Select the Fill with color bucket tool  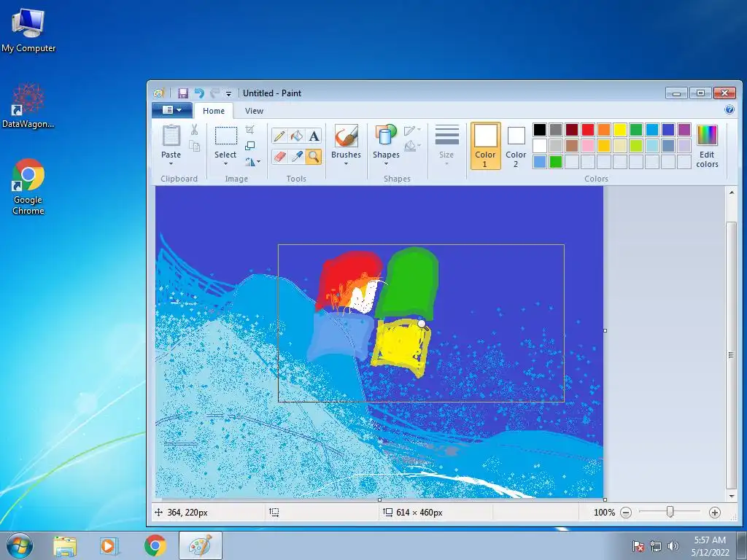click(x=296, y=136)
